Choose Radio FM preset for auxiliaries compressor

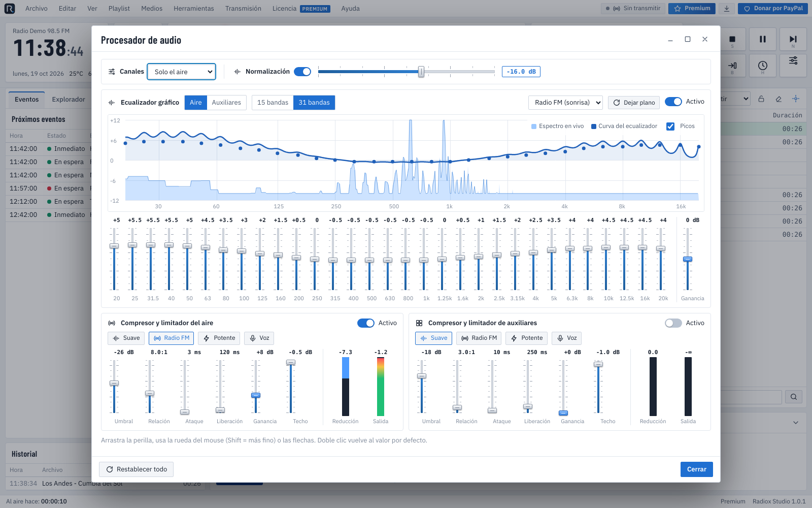point(479,338)
